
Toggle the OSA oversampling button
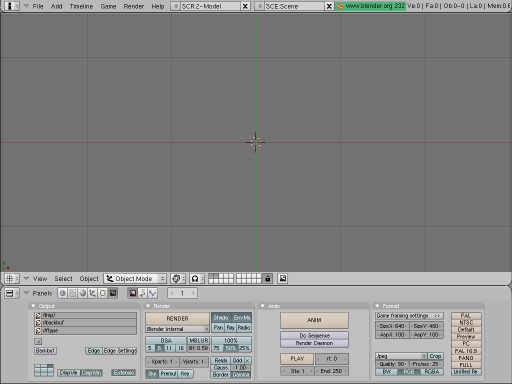click(166, 340)
